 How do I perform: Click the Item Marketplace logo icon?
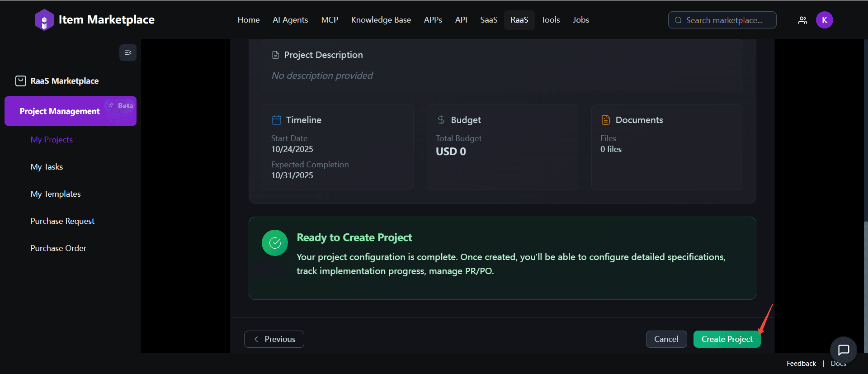click(x=44, y=20)
